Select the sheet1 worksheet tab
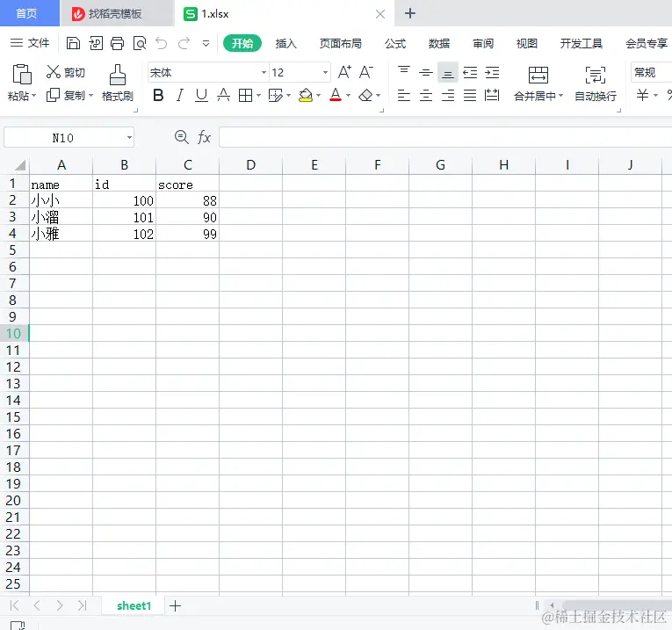Screen dimensions: 672x630 tap(134, 605)
